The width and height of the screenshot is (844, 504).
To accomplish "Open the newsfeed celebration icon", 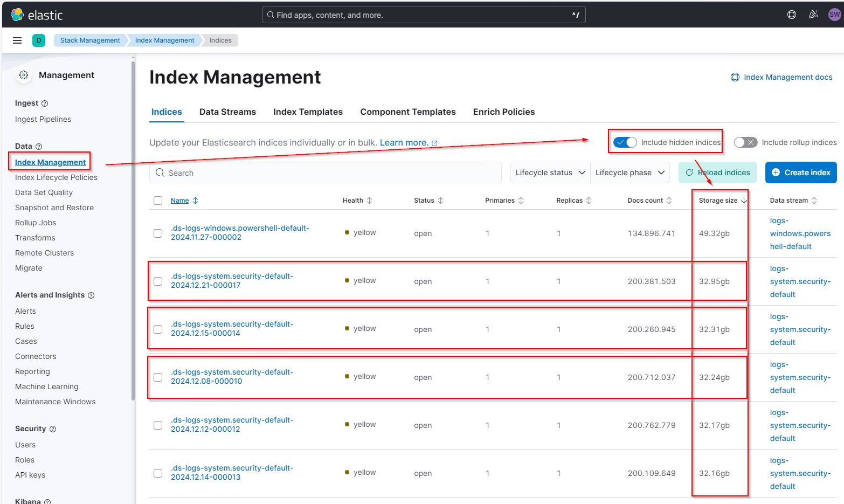I will [813, 15].
